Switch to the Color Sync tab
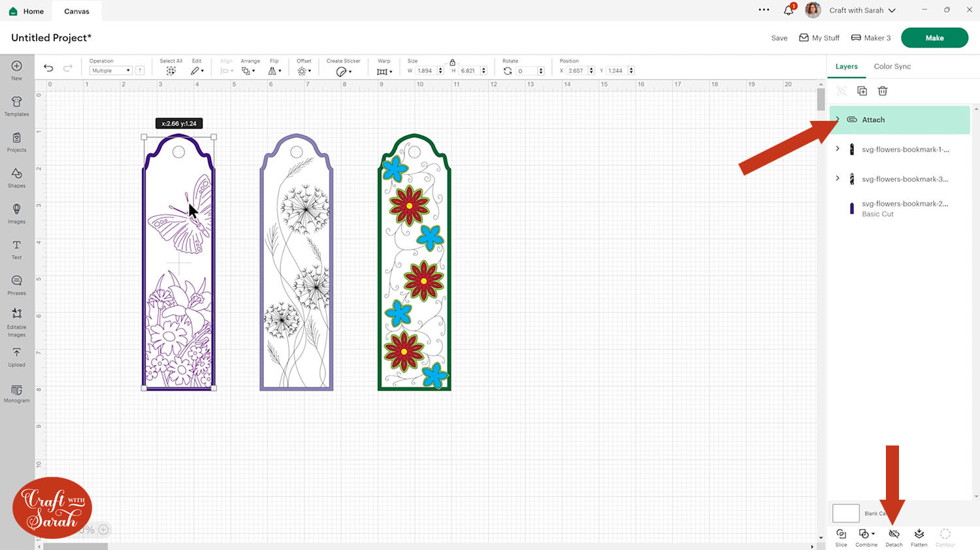The height and width of the screenshot is (550, 980). (x=892, y=67)
